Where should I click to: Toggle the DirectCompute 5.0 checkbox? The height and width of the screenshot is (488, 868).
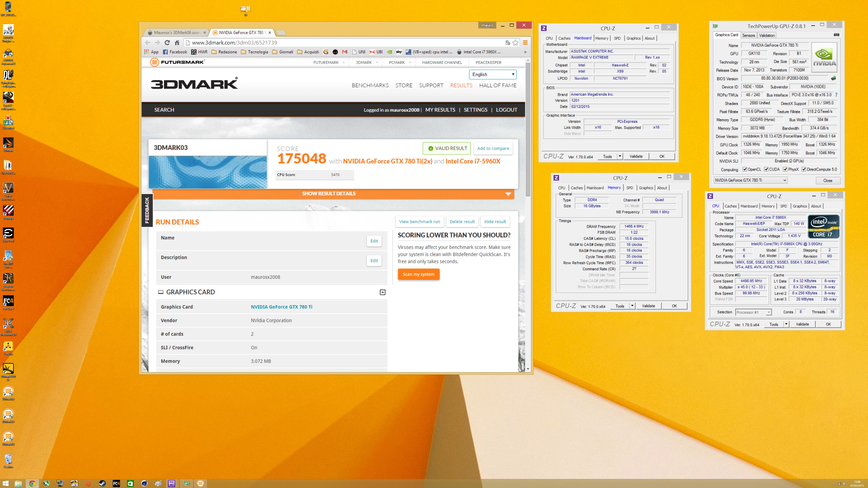click(x=804, y=169)
